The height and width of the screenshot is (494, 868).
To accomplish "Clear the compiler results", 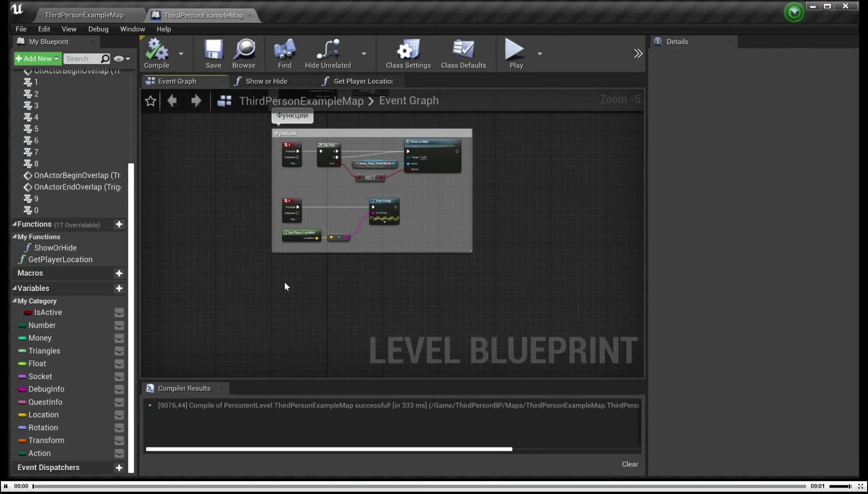I will click(630, 464).
